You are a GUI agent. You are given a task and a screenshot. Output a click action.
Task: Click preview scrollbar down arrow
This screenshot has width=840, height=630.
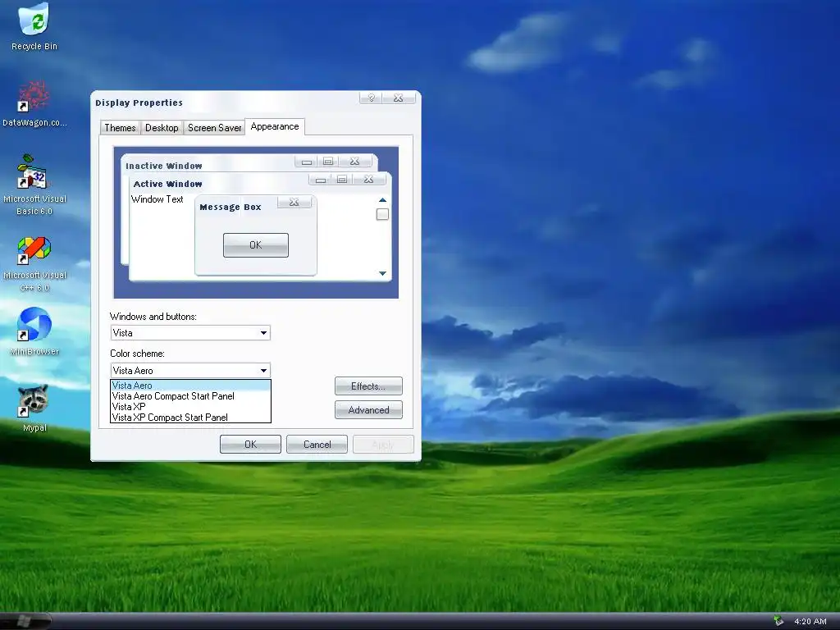coord(382,273)
